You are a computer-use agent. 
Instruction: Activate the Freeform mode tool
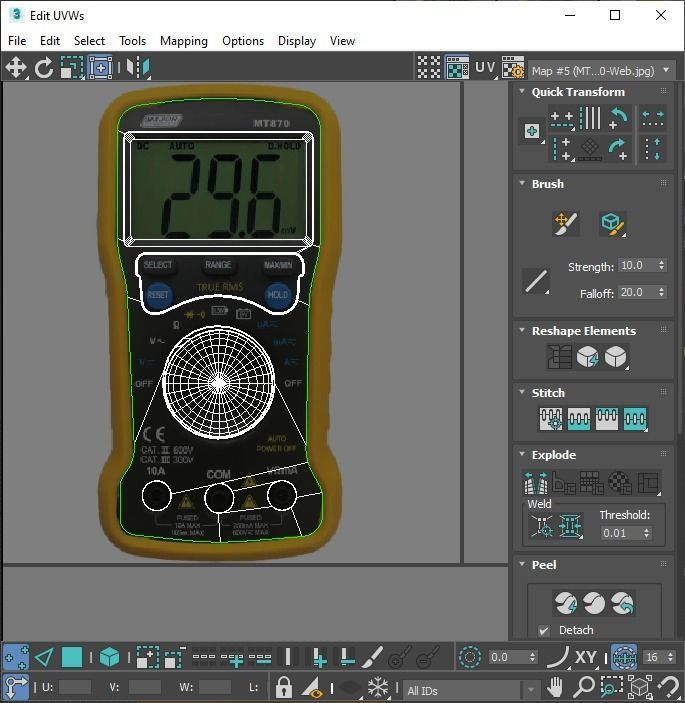100,68
